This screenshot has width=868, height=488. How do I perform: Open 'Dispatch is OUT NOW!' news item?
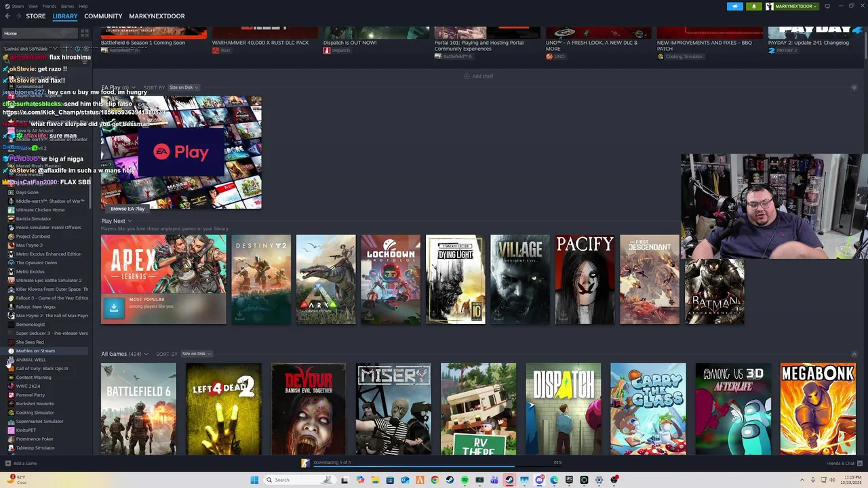pos(350,43)
